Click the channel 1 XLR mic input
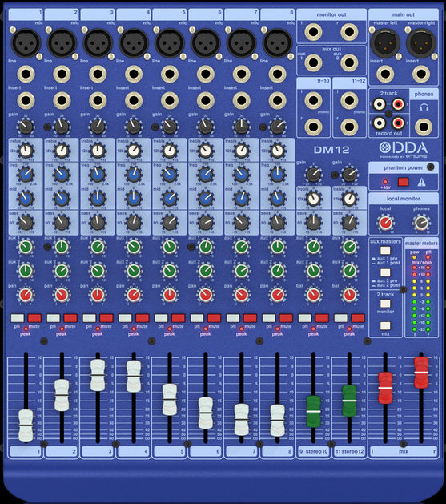The width and height of the screenshot is (446, 504). point(26,43)
